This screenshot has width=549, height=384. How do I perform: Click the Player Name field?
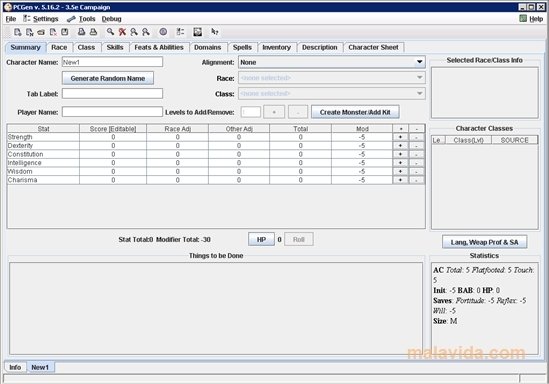point(112,112)
